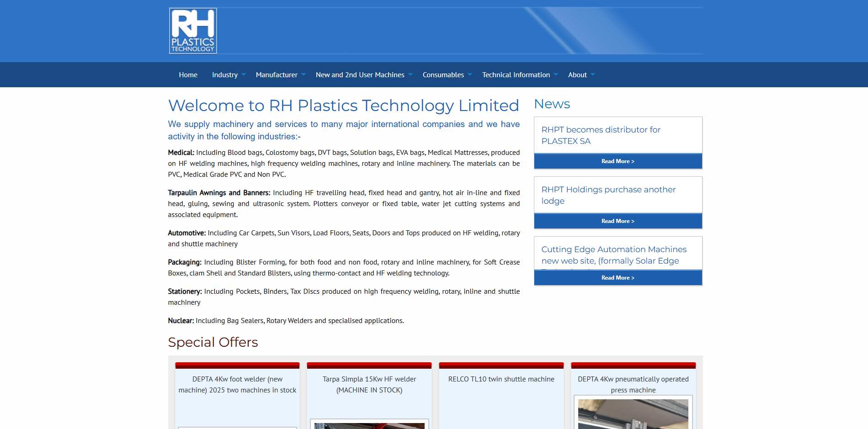This screenshot has height=429, width=868.
Task: Open the Technical Information menu
Action: (516, 75)
